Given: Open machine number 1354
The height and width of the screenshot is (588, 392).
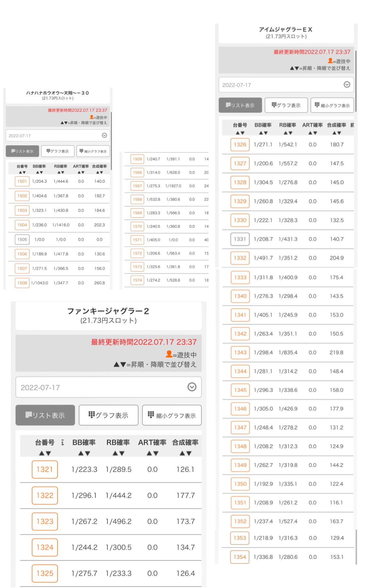Looking at the screenshot, I should 240,557.
